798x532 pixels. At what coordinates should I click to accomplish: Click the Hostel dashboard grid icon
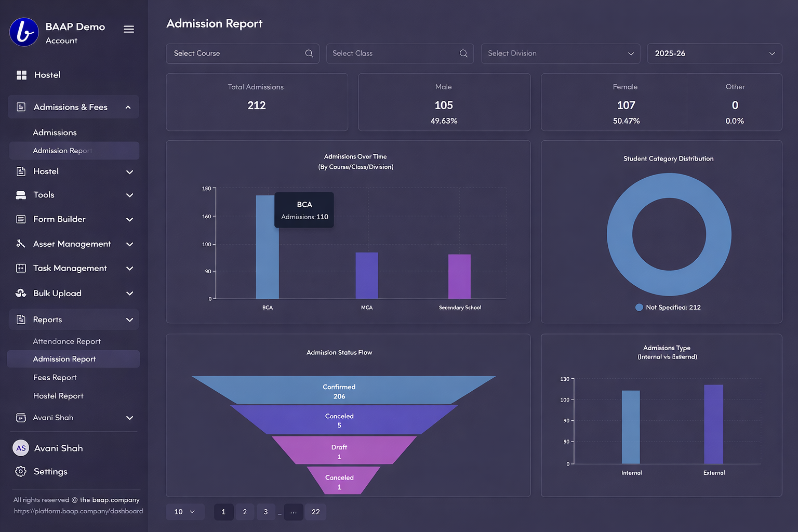pos(21,75)
